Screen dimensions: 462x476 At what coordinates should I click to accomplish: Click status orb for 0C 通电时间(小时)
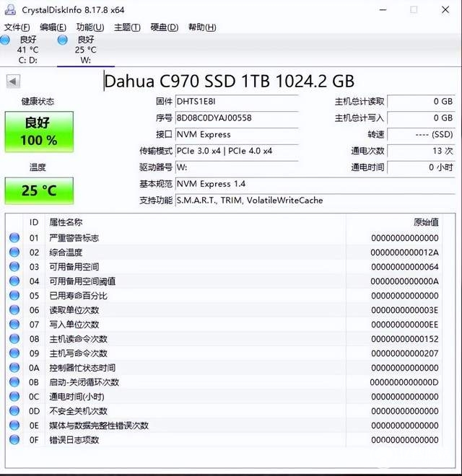pos(14,396)
